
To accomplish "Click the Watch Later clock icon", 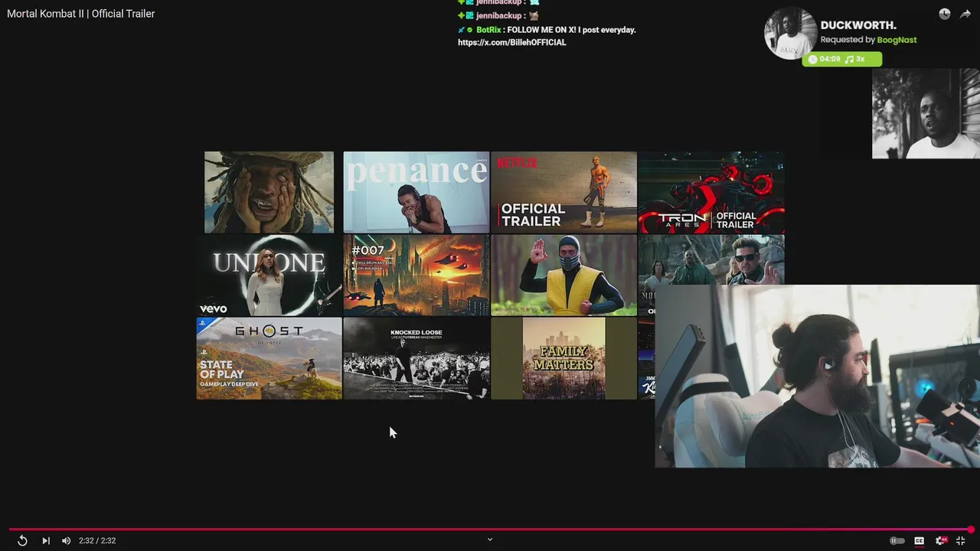I will pos(945,14).
